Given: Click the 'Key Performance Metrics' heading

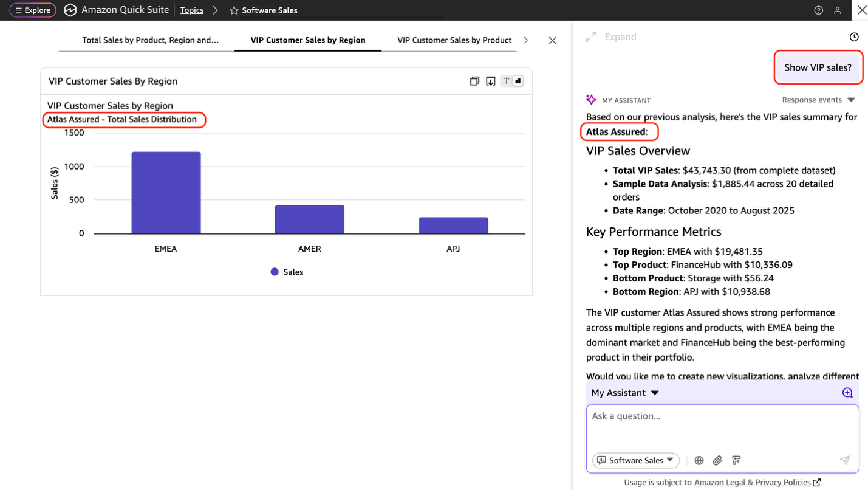Looking at the screenshot, I should pyautogui.click(x=654, y=232).
